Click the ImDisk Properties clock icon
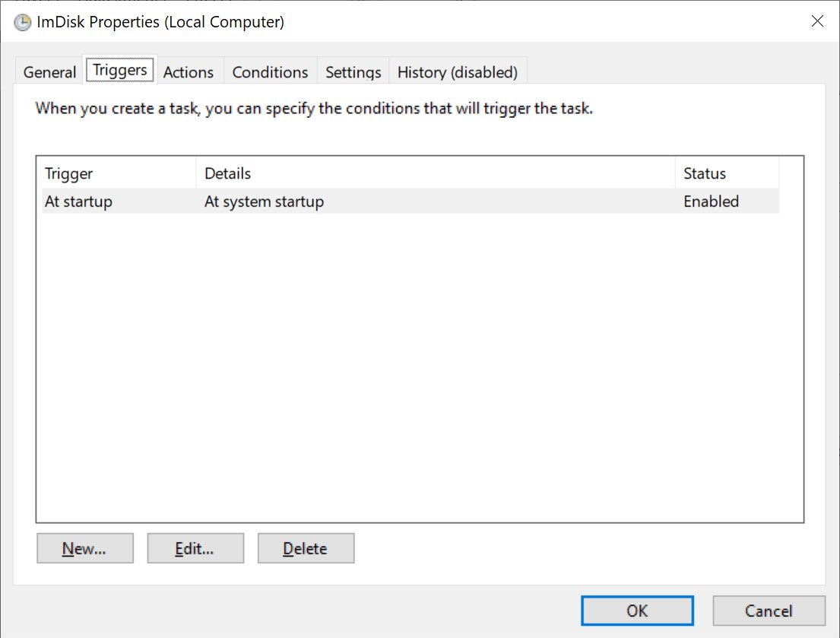 point(23,23)
